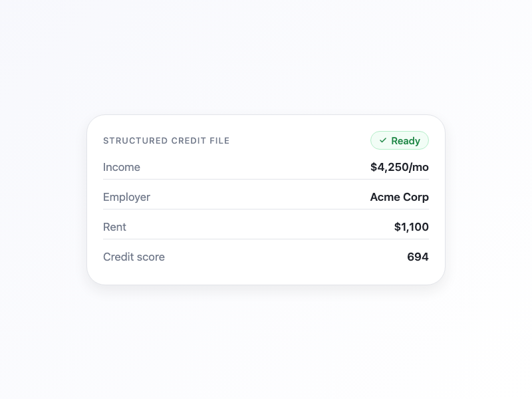Click the empty middle of the Rent row
This screenshot has height=399, width=532.
point(259,227)
